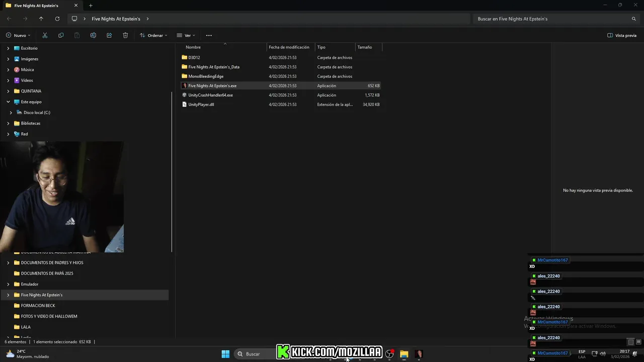Click the Buscar box on taskbar

(x=255, y=354)
